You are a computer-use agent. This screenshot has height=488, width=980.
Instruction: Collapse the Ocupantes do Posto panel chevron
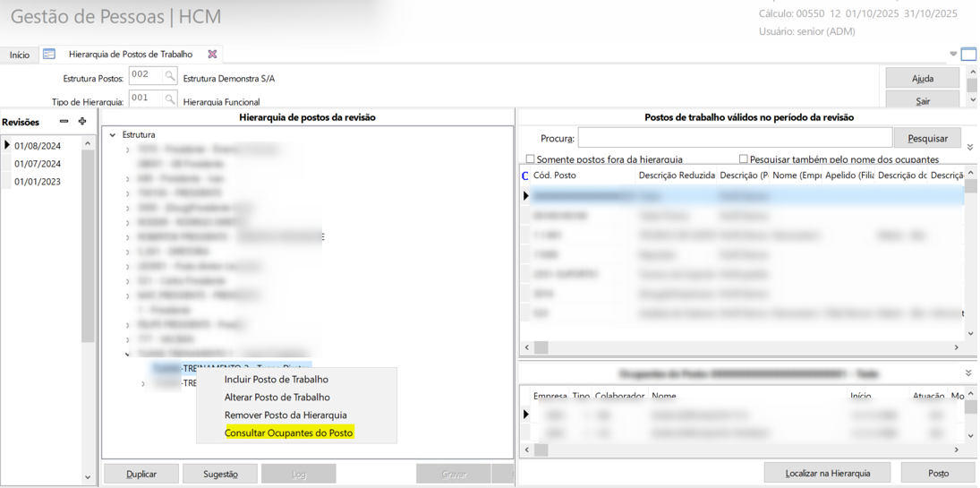pyautogui.click(x=968, y=373)
